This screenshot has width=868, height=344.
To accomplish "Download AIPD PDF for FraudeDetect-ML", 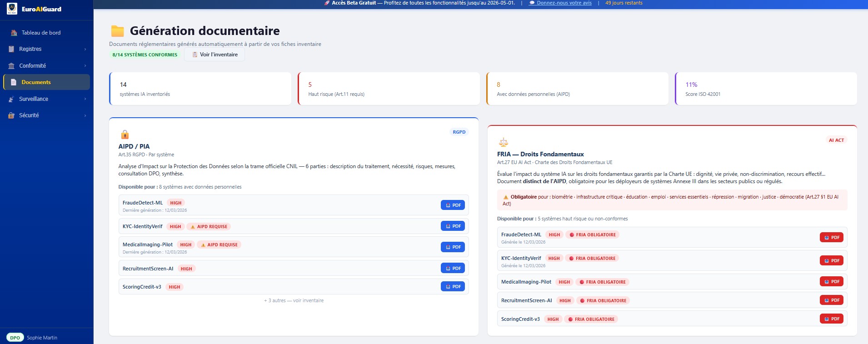I will (x=453, y=205).
